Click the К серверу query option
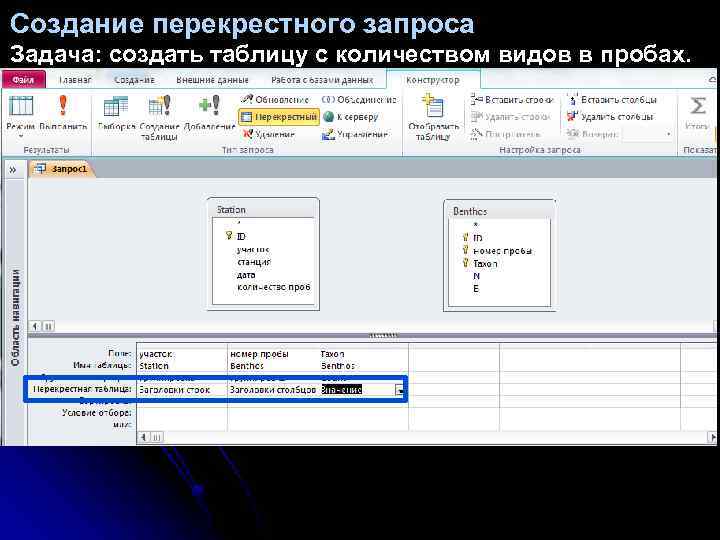Image resolution: width=720 pixels, height=540 pixels. click(351, 117)
